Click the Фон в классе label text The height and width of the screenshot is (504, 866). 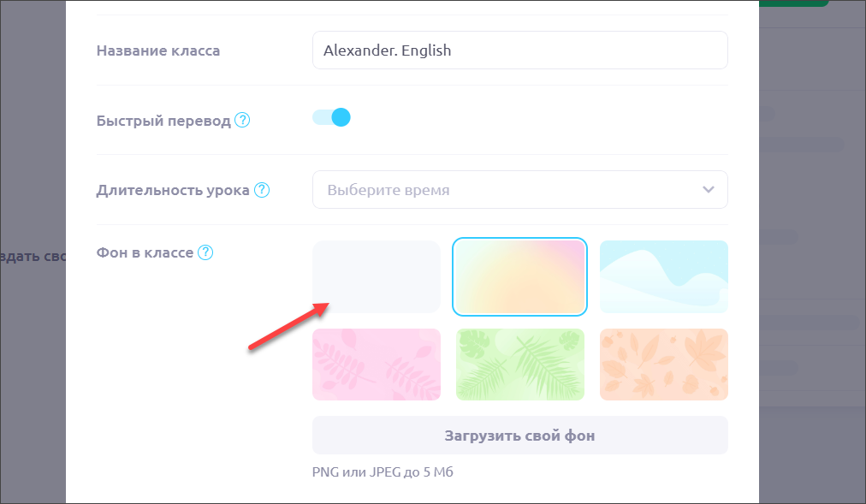tap(145, 253)
